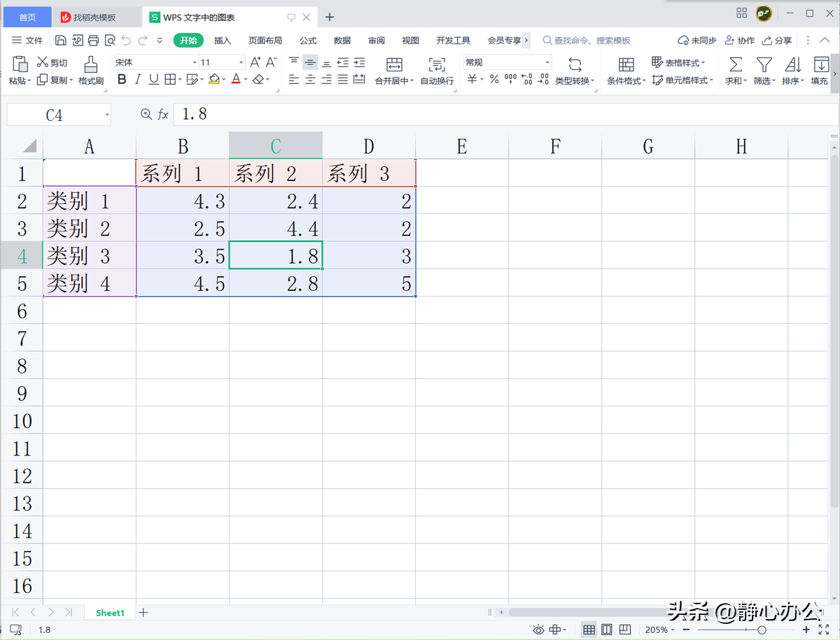Add a new sheet with the plus button
The height and width of the screenshot is (640, 840).
tap(143, 612)
